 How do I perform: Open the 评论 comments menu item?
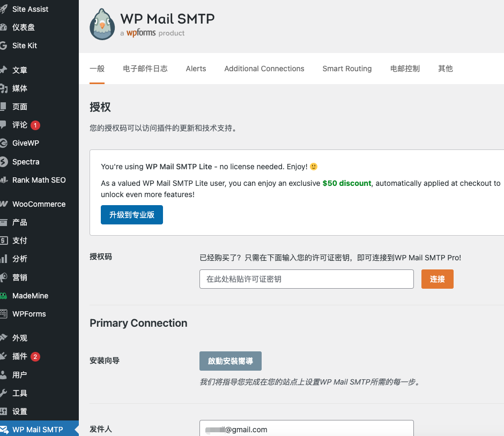coord(20,125)
